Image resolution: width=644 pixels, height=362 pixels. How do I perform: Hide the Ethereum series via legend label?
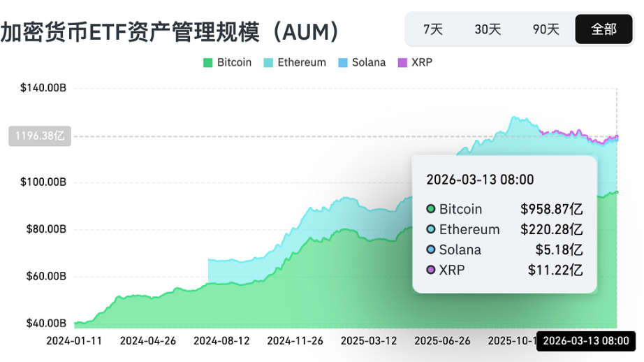[302, 62]
